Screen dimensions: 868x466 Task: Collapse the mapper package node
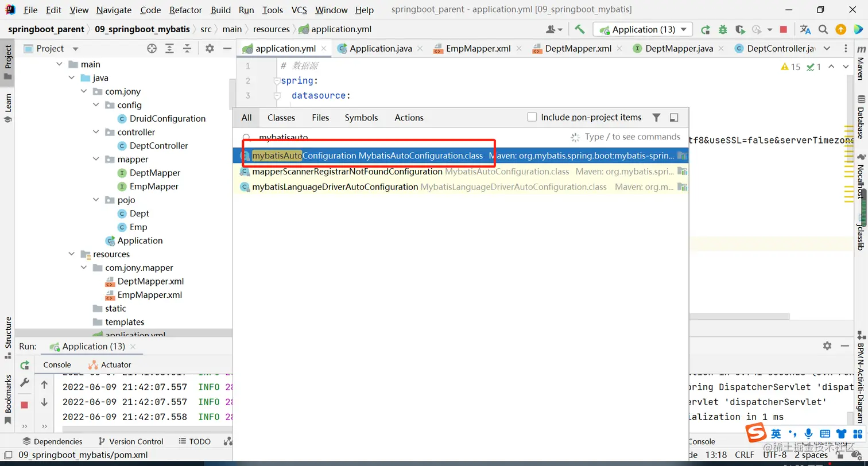coord(96,159)
